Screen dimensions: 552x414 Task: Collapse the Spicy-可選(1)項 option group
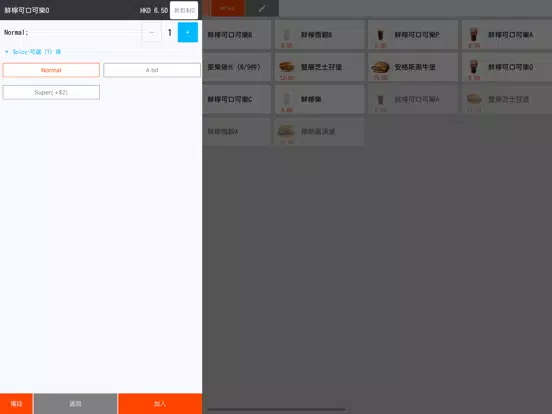point(33,52)
